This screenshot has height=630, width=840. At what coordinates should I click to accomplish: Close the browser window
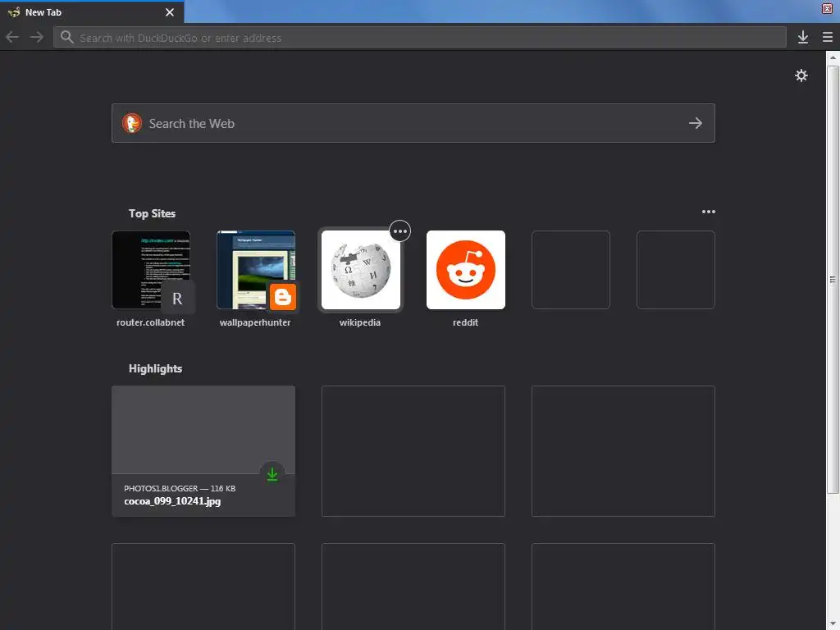tap(827, 8)
